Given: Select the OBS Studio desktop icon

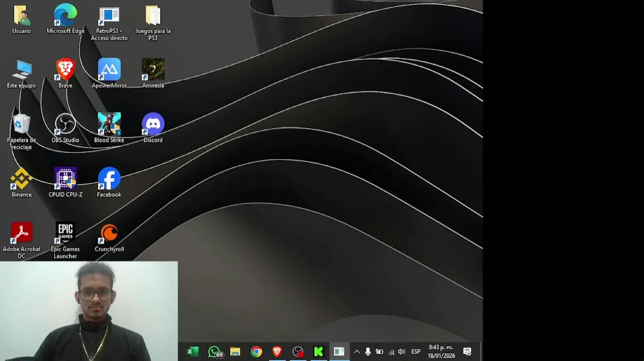Looking at the screenshot, I should click(x=65, y=129).
